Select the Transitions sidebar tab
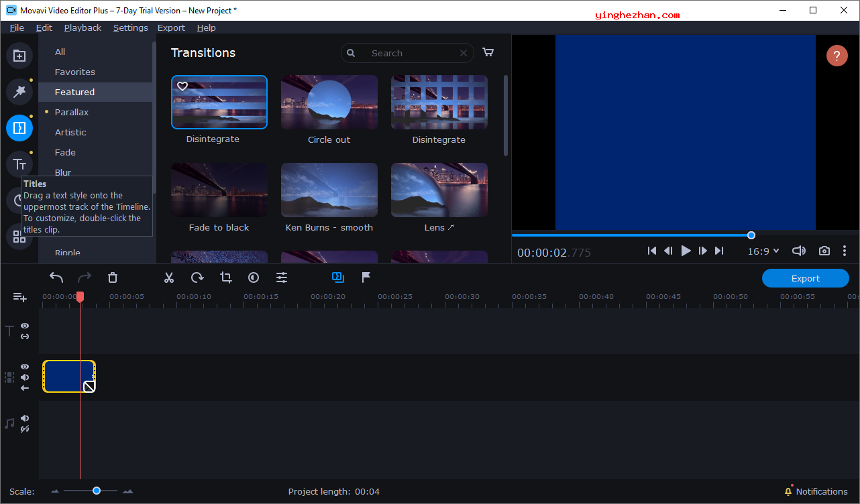Viewport: 860px width, 504px height. point(19,128)
